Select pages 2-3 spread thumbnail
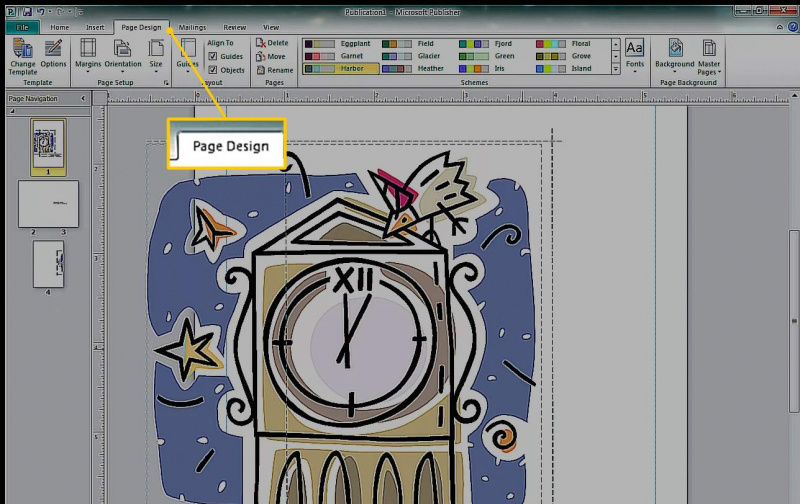Image resolution: width=800 pixels, height=504 pixels. [48, 204]
